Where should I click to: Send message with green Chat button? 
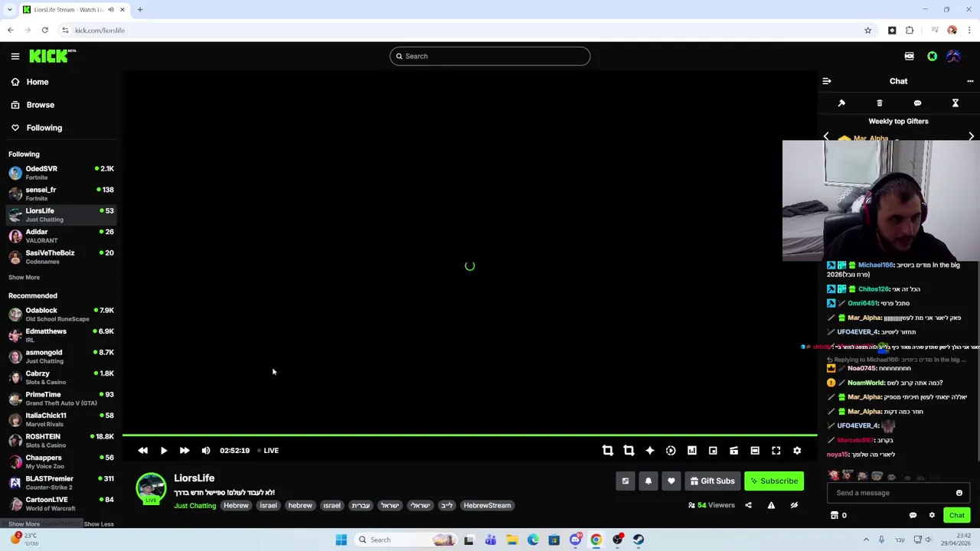point(957,516)
